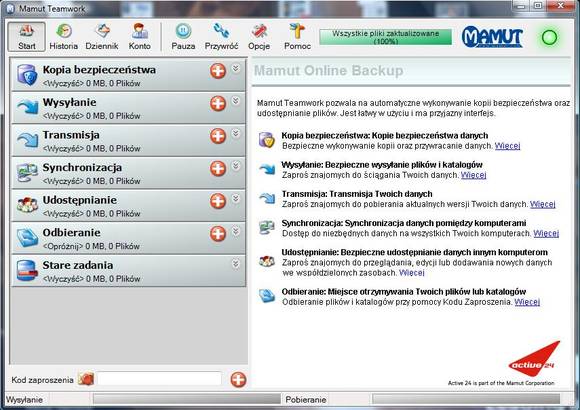
Task: Click shield icon beside Kopia bezpieczeństwa description
Action: click(x=267, y=140)
